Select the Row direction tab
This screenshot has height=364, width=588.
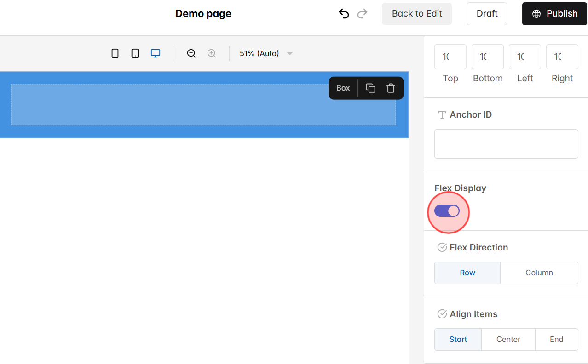(x=467, y=273)
